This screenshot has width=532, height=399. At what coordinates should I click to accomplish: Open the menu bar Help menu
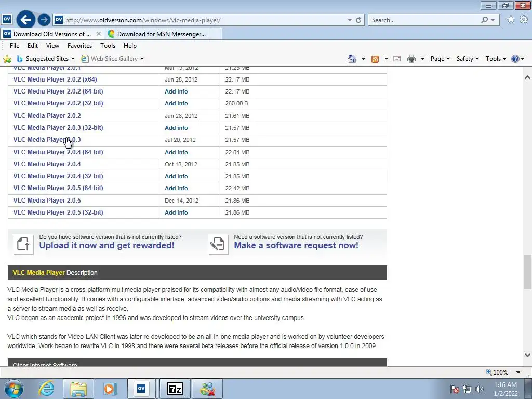(x=130, y=46)
